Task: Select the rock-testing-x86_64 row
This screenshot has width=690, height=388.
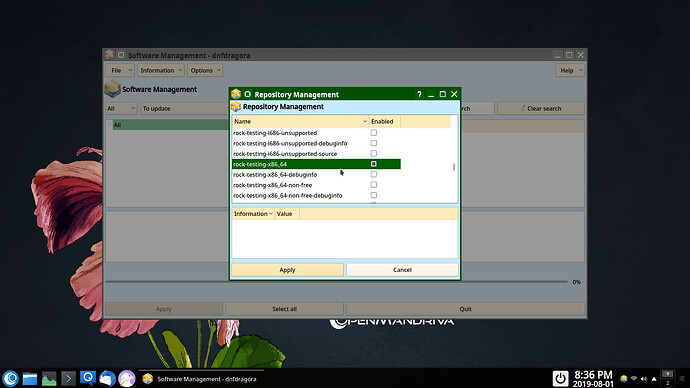Action: coord(316,164)
